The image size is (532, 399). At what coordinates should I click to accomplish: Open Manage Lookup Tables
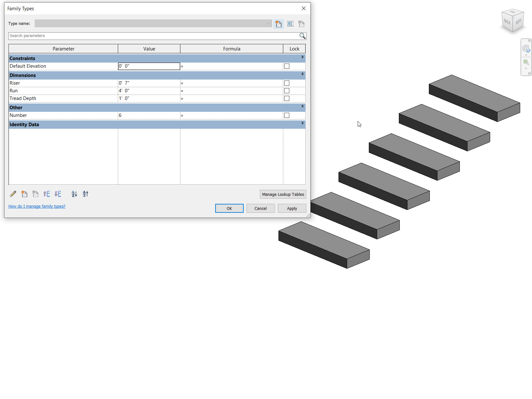tap(283, 194)
